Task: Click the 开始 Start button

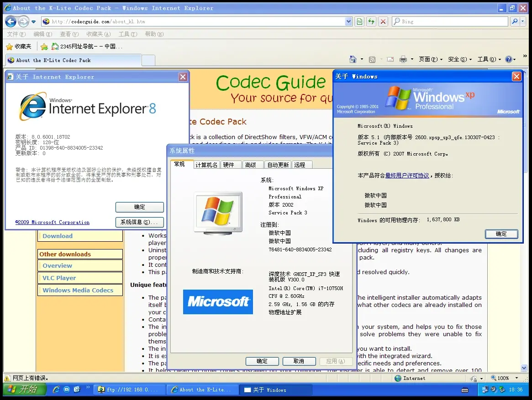Action: point(24,389)
